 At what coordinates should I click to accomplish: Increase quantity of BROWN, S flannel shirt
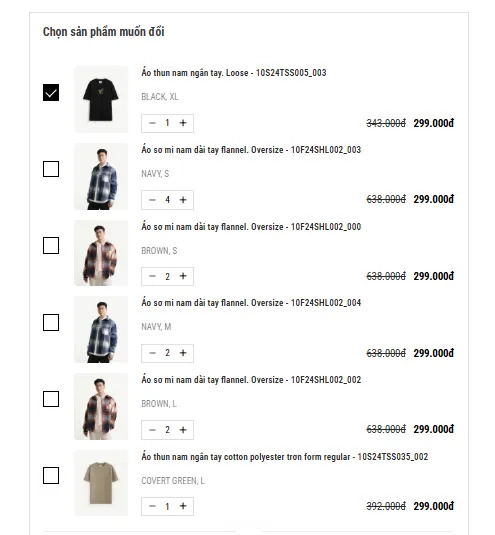pos(183,276)
